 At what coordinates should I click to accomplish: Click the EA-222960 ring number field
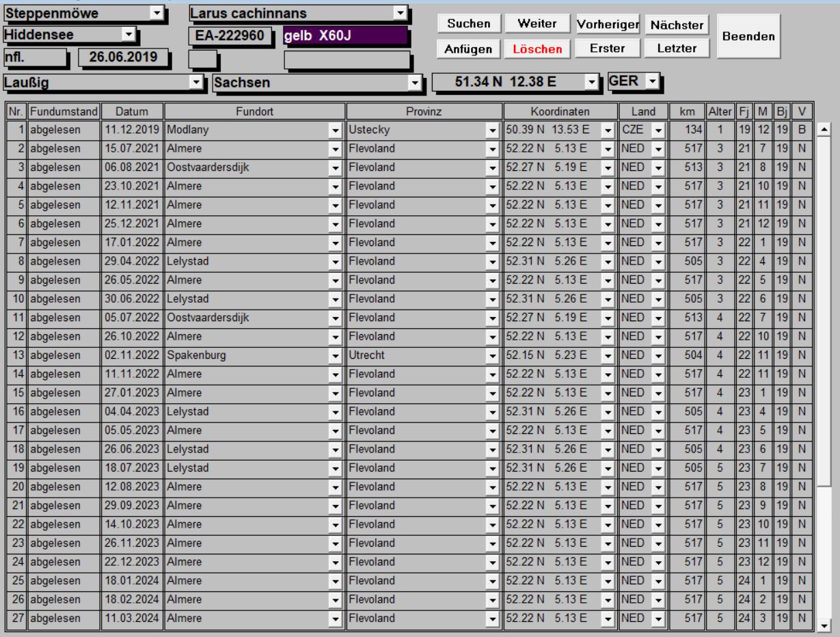pyautogui.click(x=230, y=36)
